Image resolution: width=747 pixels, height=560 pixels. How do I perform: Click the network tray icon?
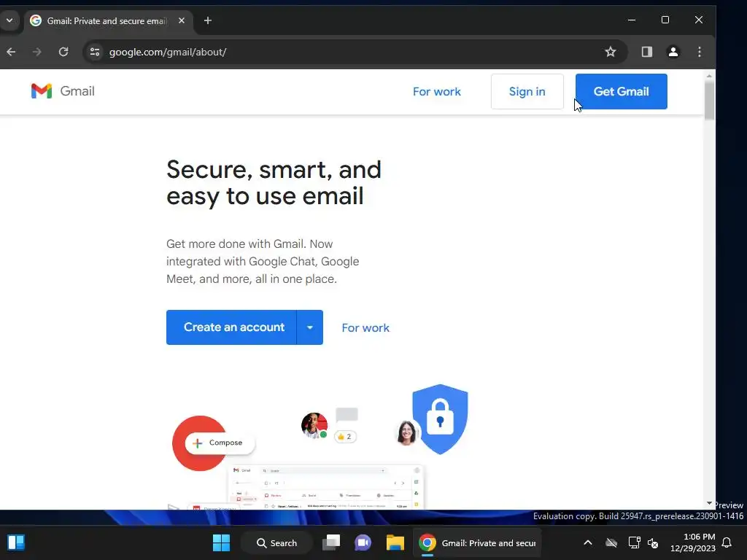point(634,542)
